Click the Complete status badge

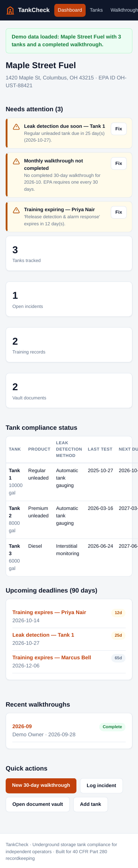point(112,727)
